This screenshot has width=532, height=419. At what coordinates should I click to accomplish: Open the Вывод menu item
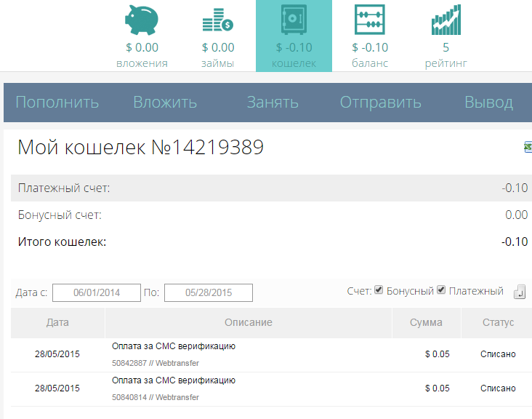point(488,102)
